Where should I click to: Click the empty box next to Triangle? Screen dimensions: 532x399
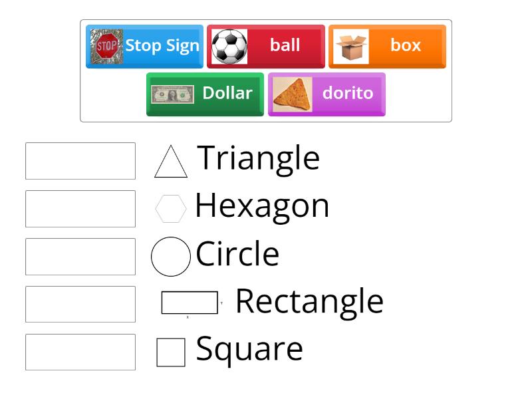pyautogui.click(x=80, y=161)
